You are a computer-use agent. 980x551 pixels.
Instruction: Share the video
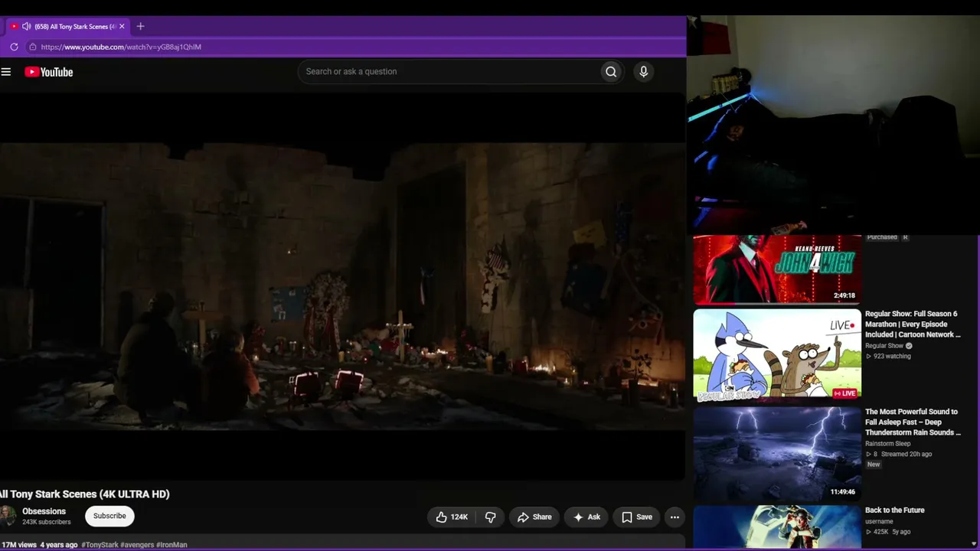tap(534, 517)
